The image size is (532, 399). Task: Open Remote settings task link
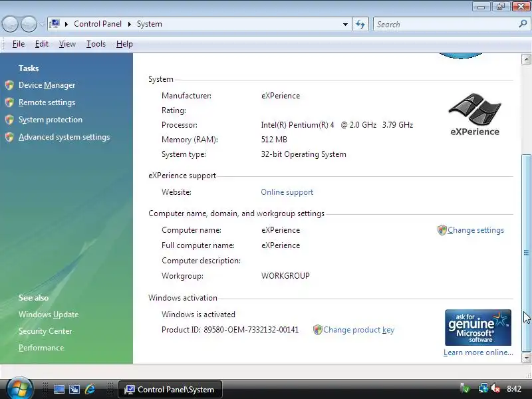pos(47,102)
